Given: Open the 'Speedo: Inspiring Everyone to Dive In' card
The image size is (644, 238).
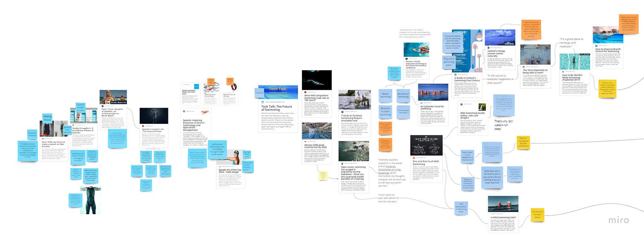Looking at the screenshot, I should click(195, 128).
